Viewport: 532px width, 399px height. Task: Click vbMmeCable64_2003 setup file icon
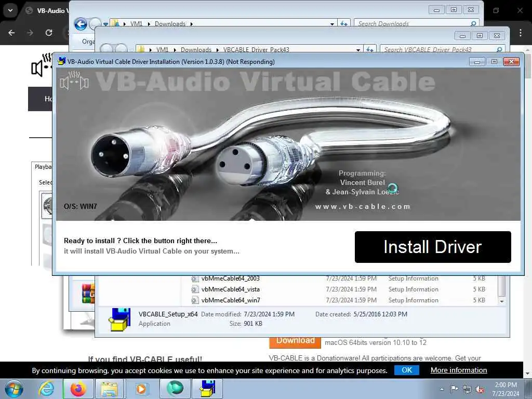pos(194,278)
